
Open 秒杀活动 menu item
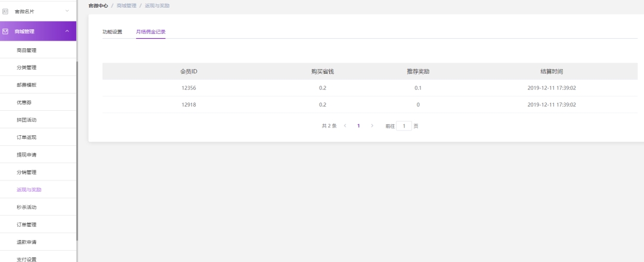point(27,207)
